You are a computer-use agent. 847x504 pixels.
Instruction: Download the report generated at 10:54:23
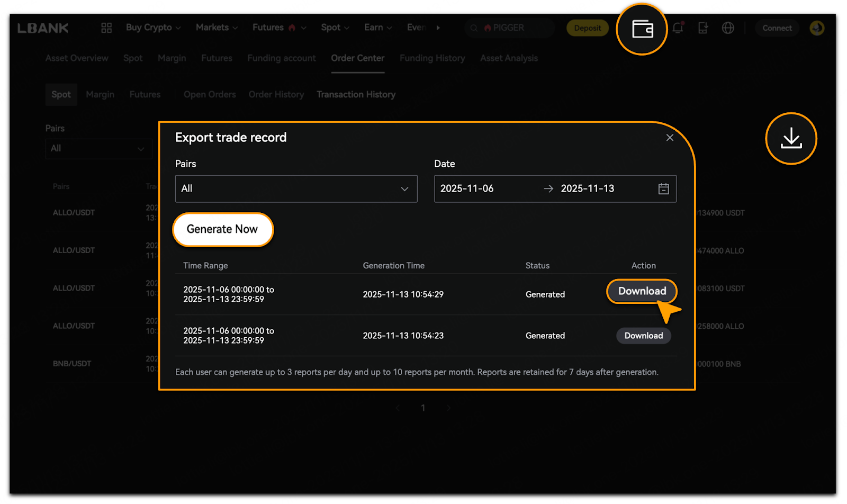coord(643,336)
